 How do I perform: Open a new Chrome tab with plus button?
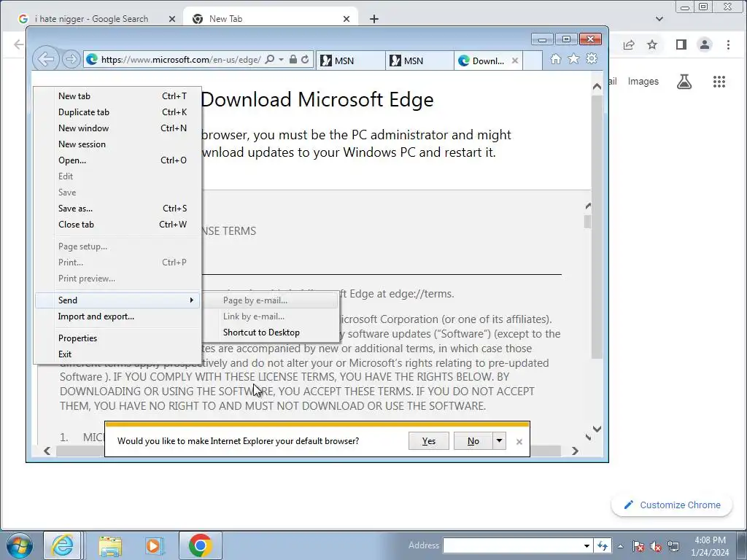374,19
